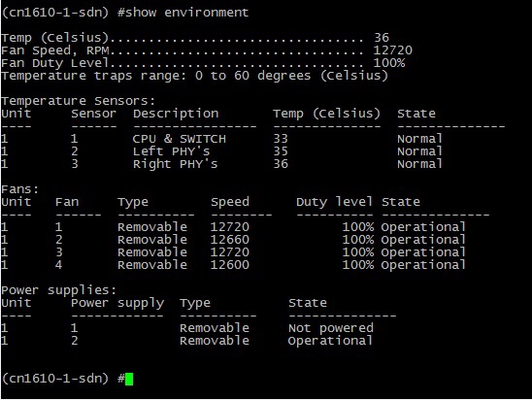
Task: Click the 'Normal' state of sensor 1
Action: (419, 139)
